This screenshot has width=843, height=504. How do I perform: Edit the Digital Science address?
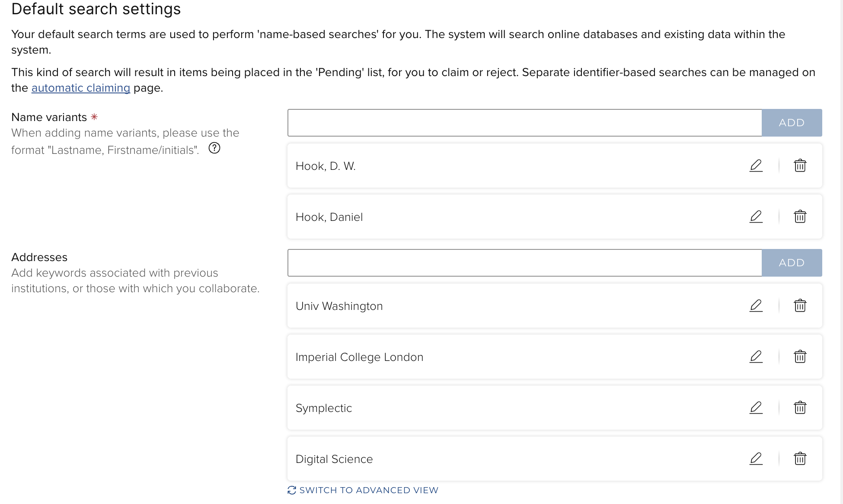[756, 459]
